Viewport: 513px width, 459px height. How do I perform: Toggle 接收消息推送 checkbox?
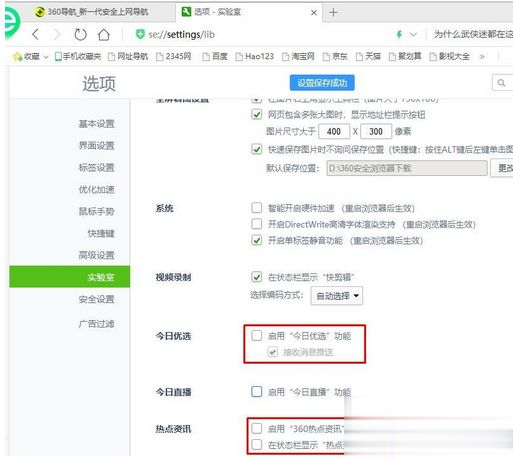(x=272, y=352)
